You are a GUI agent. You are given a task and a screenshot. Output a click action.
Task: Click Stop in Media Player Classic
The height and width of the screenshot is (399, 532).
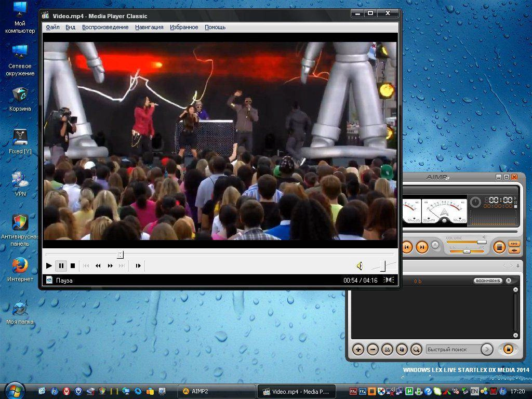73,265
